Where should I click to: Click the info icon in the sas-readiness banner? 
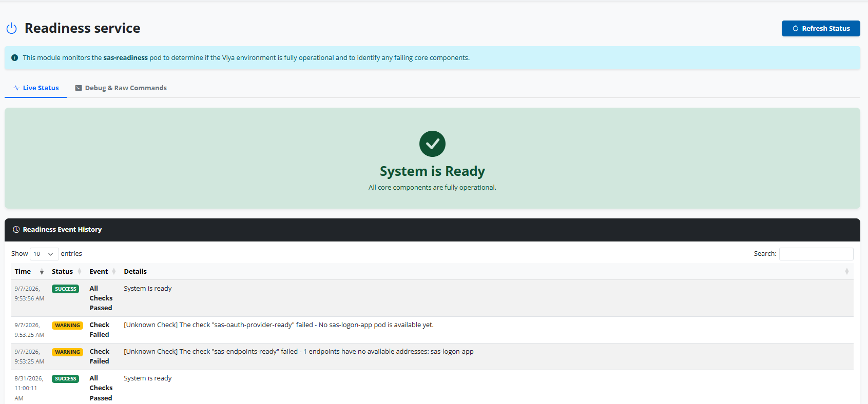(x=14, y=58)
